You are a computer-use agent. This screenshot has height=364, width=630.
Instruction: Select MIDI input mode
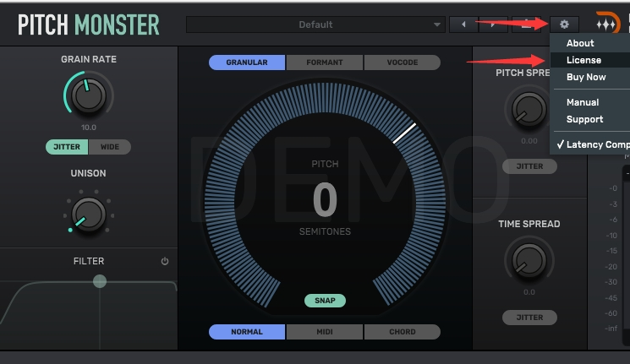pos(324,332)
